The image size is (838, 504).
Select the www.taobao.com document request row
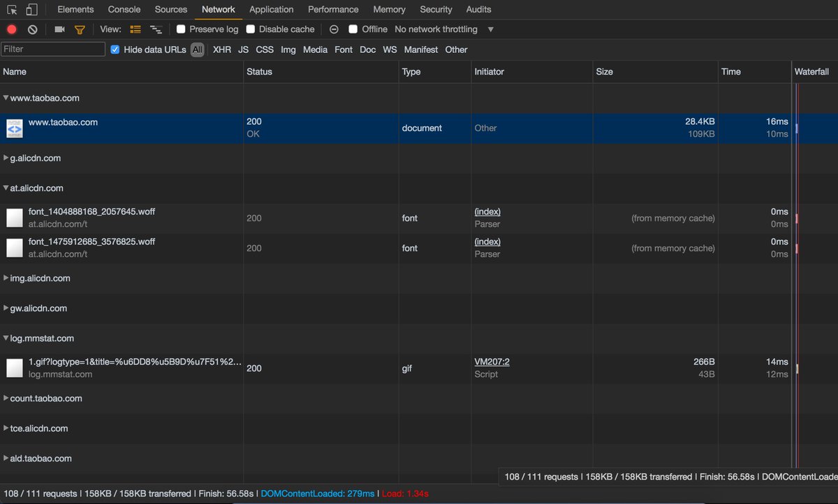[x=419, y=128]
